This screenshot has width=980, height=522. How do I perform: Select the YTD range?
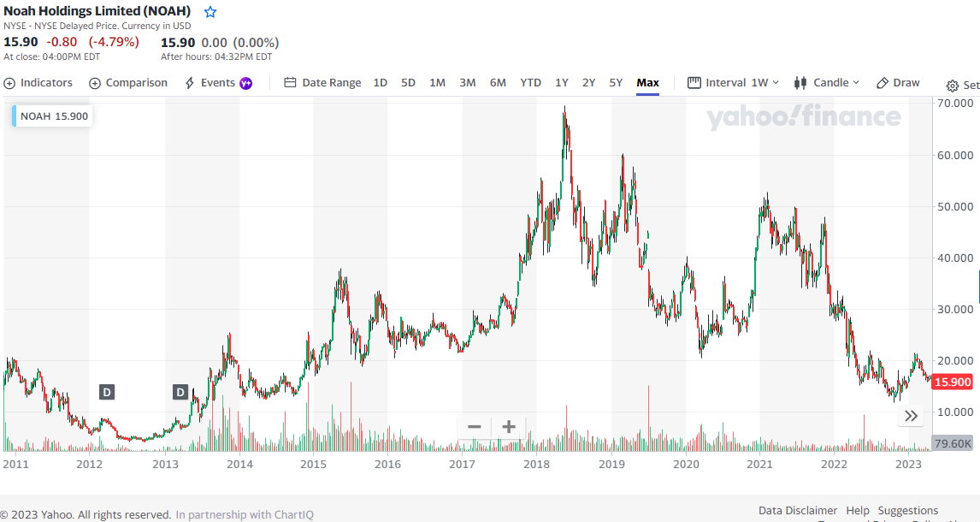[531, 82]
